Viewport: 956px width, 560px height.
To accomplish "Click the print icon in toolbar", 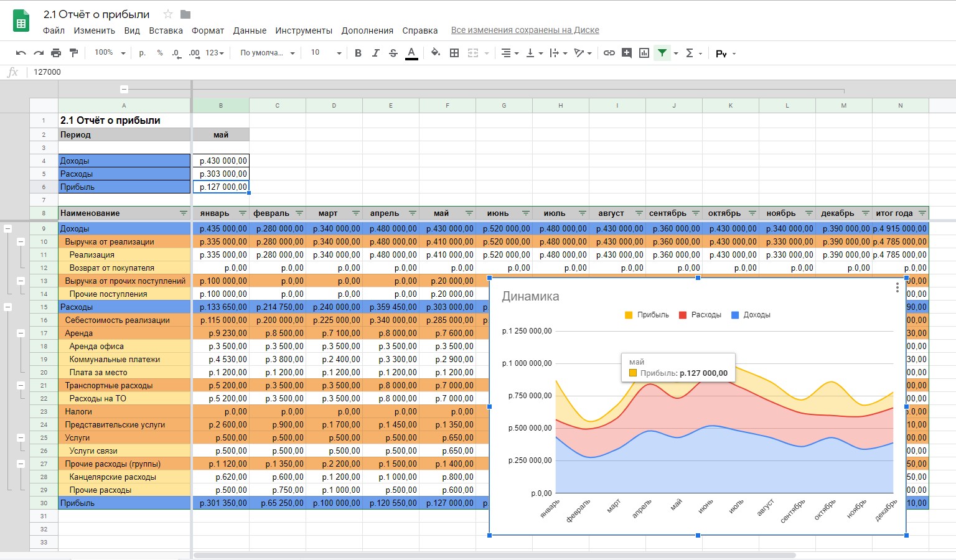I will click(56, 53).
